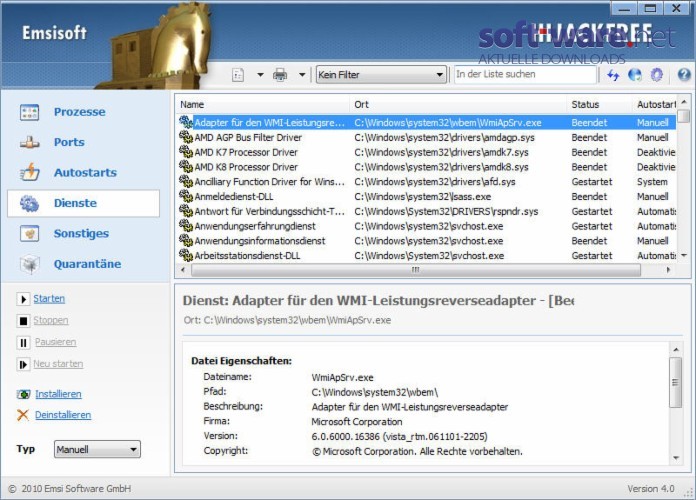Click the Starten play icon
Image resolution: width=696 pixels, height=500 pixels.
pyautogui.click(x=24, y=299)
